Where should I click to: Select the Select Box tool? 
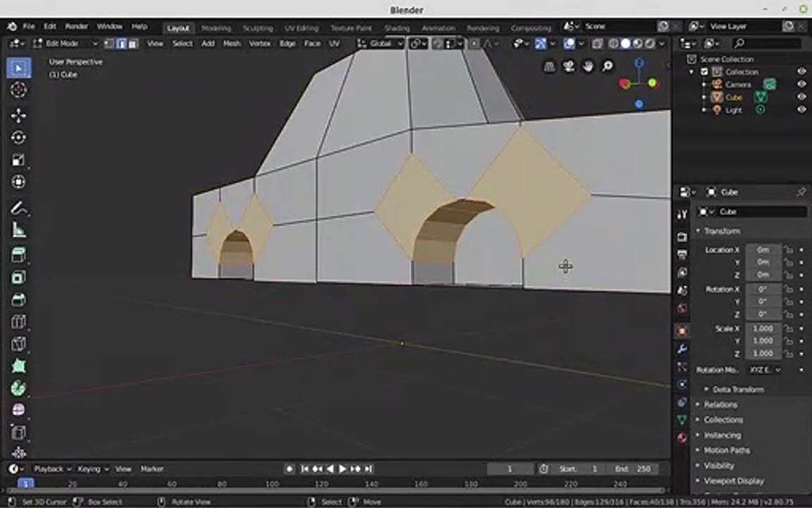coord(18,68)
